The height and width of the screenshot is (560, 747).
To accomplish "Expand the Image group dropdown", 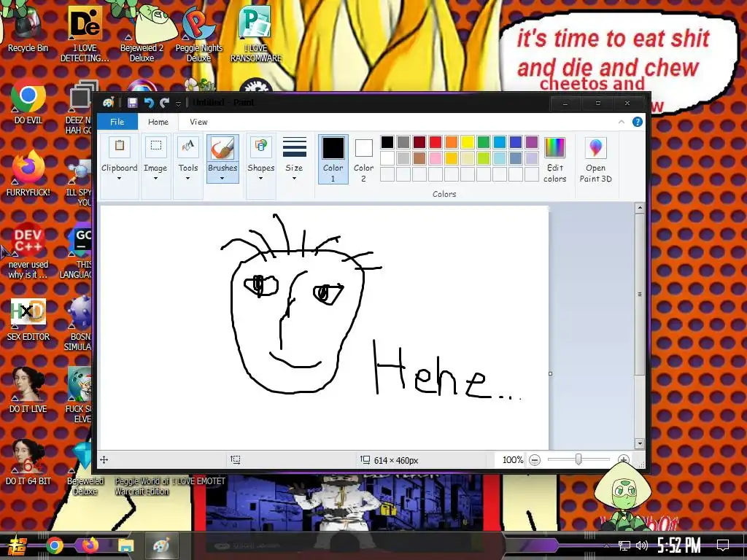I will 155,179.
